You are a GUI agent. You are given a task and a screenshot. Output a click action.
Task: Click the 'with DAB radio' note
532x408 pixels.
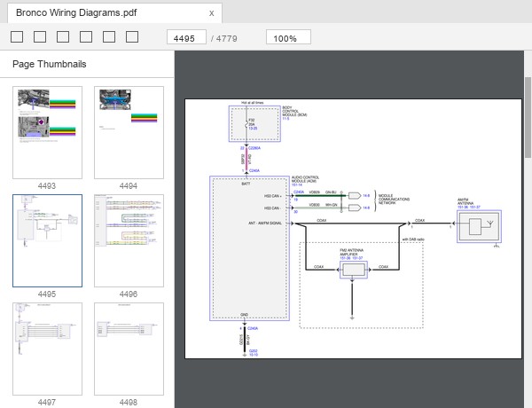(413, 239)
